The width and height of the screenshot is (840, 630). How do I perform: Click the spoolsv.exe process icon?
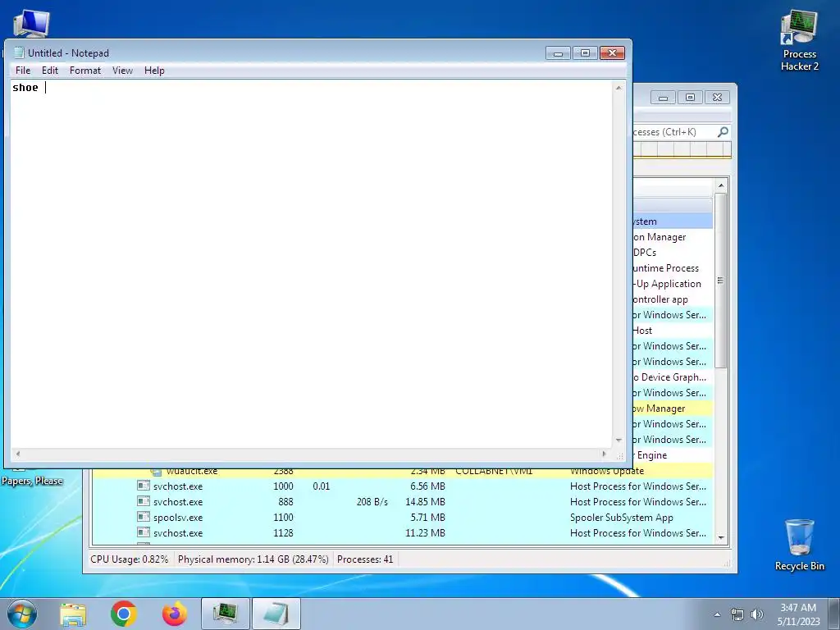click(x=143, y=517)
